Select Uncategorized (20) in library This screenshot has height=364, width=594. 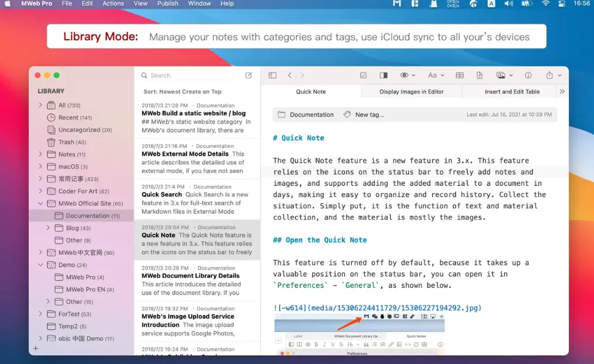pos(85,130)
